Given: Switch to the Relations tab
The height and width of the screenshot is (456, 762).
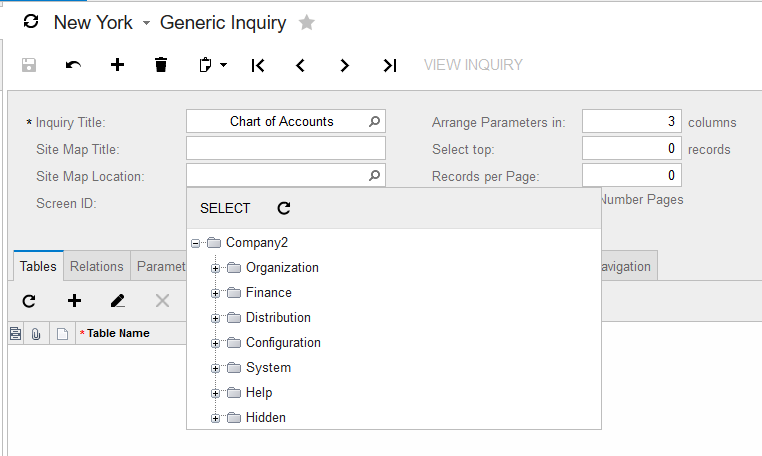Looking at the screenshot, I should [97, 266].
